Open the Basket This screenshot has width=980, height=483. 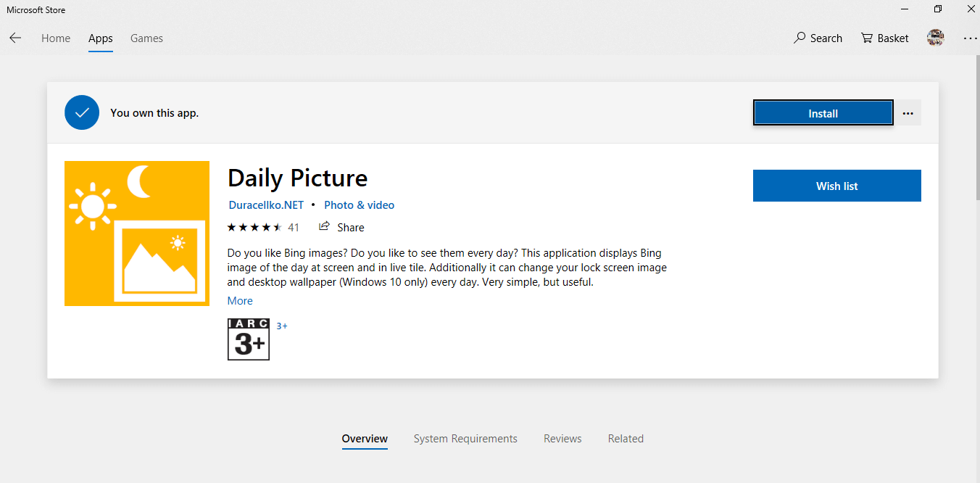pos(884,38)
